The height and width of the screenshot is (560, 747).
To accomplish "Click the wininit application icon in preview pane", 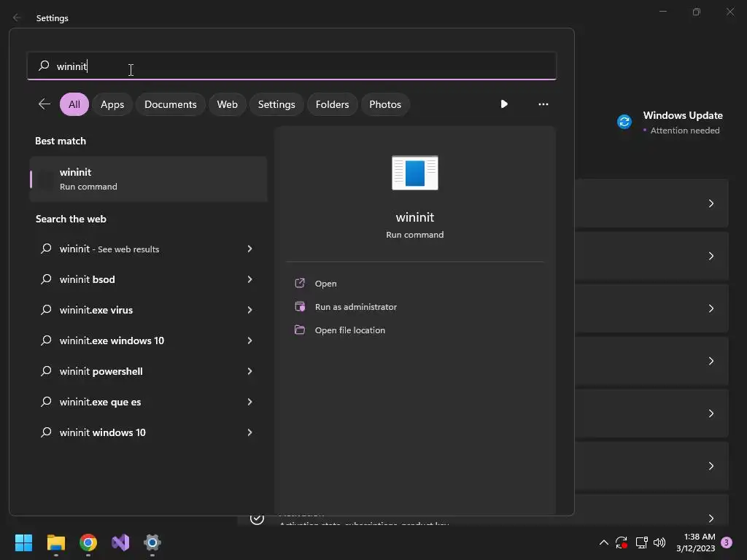I will [415, 173].
